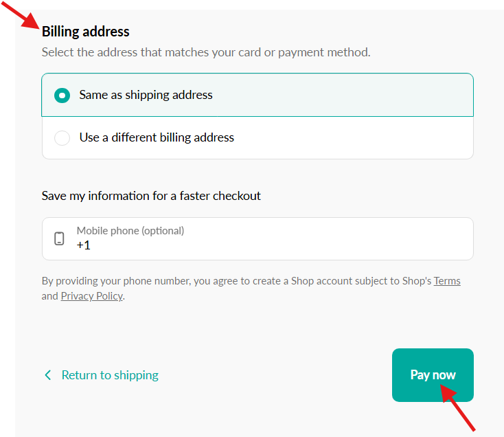
Task: Select the "Same as shipping address" radio button
Action: 62,96
